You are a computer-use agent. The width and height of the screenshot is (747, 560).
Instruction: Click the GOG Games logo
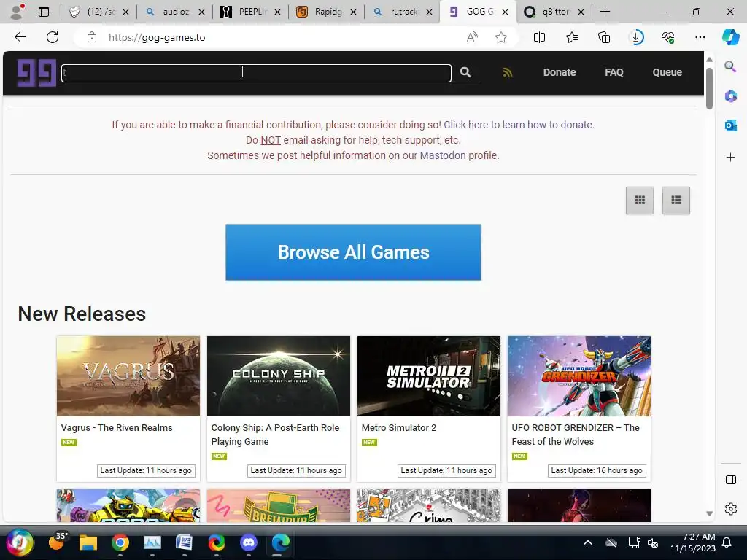(36, 72)
